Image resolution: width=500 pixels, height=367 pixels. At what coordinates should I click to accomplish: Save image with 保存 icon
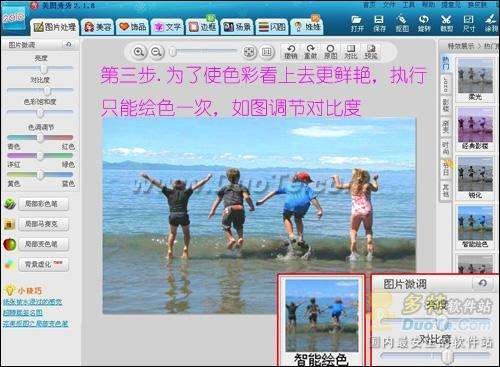coord(379,23)
